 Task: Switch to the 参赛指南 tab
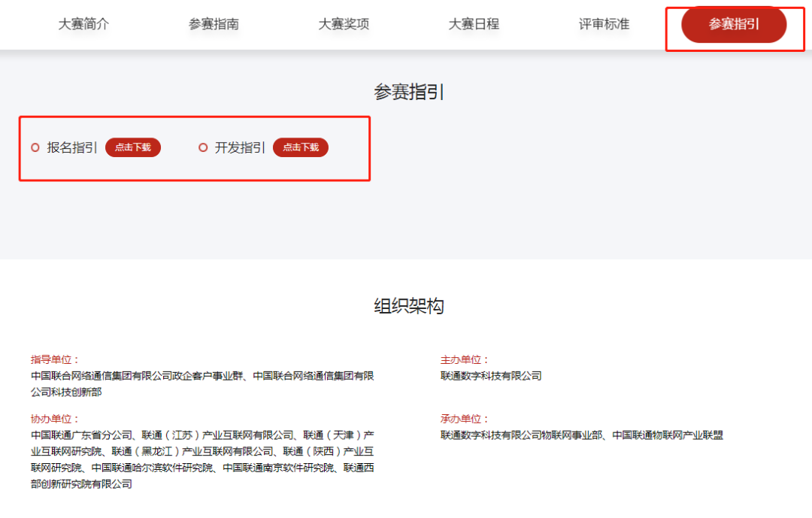(214, 24)
